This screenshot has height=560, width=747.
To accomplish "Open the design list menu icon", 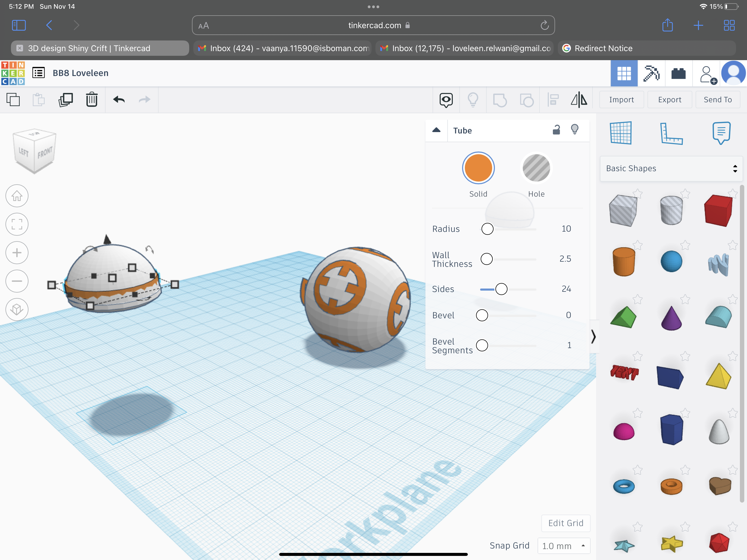I will [x=39, y=73].
